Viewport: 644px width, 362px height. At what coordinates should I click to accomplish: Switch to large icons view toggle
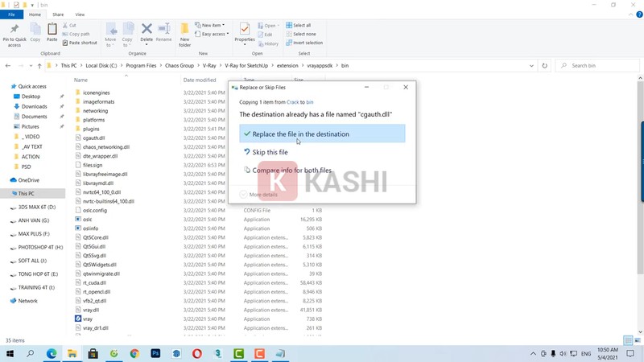point(638,340)
